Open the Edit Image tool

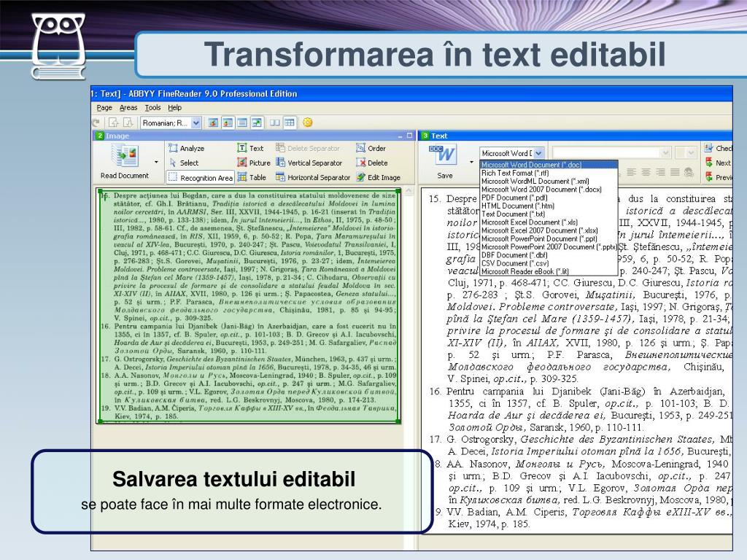click(x=379, y=178)
